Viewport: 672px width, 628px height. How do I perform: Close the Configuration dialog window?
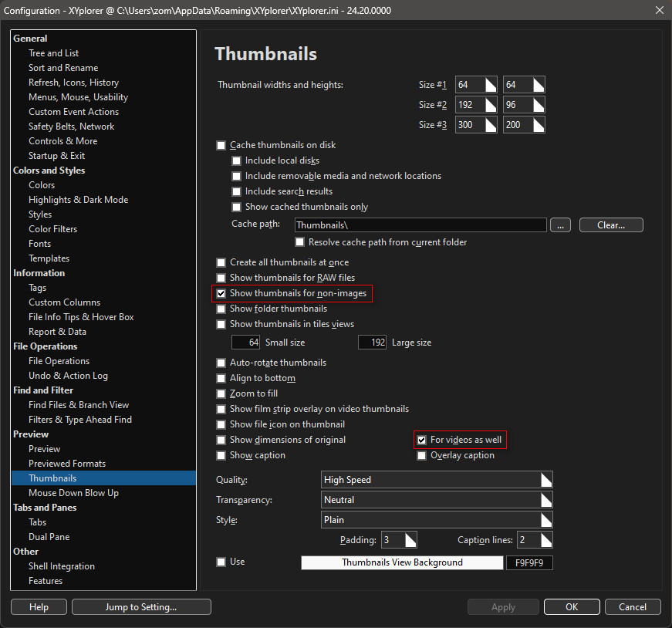point(658,10)
